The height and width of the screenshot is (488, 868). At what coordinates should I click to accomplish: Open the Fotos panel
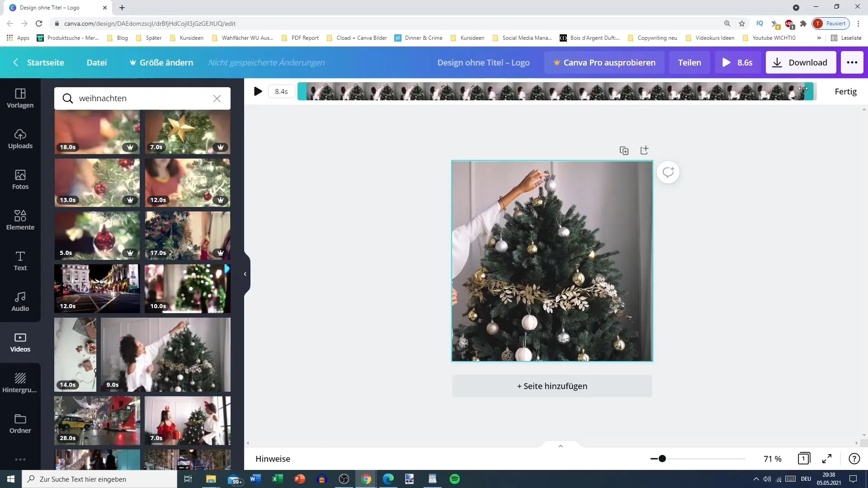(x=20, y=179)
